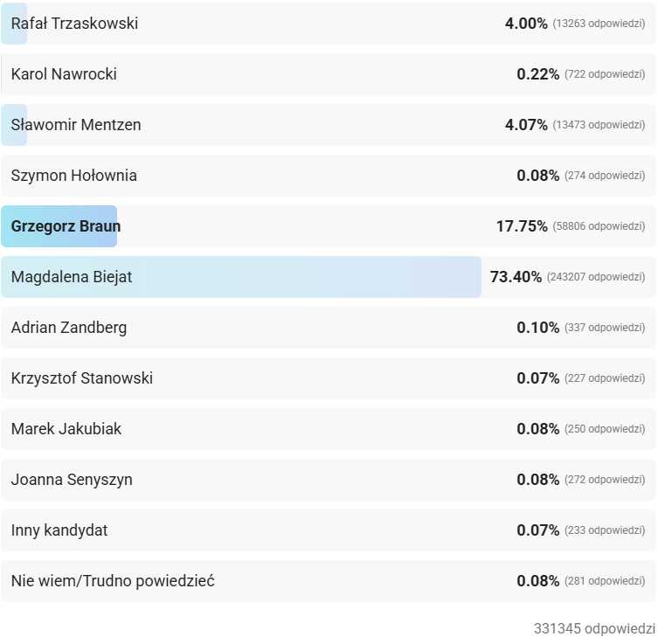
Task: Click the highlighted Grzegorz Braun option
Action: 329,226
